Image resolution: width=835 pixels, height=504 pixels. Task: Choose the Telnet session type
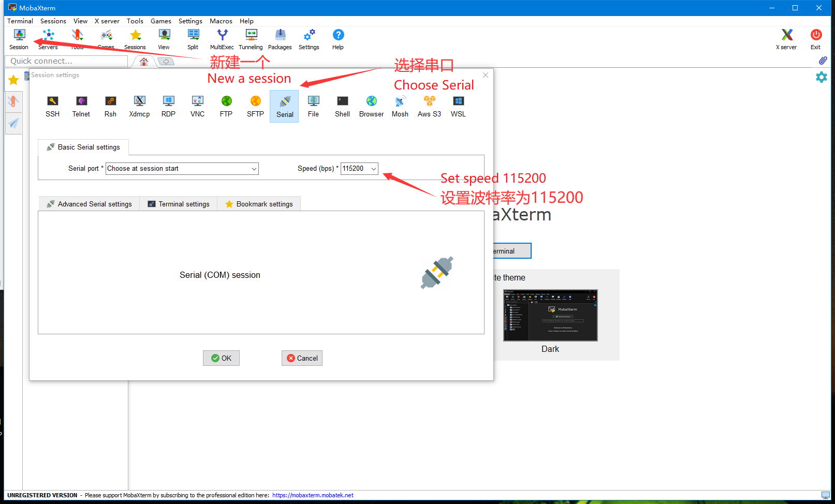(81, 106)
